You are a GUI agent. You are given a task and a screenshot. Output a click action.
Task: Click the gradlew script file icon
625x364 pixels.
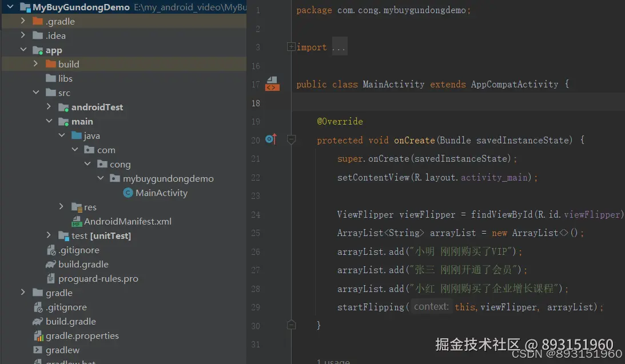pos(38,350)
